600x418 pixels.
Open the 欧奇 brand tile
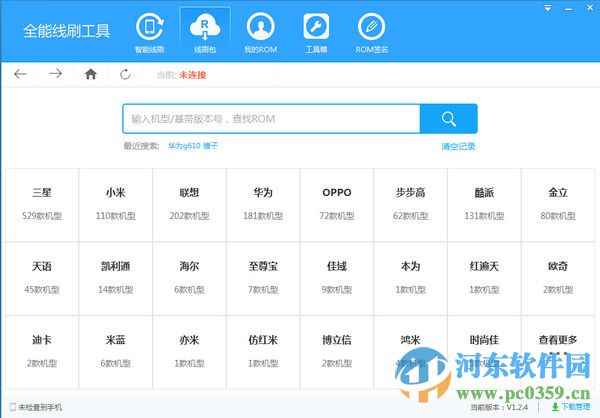(558, 279)
